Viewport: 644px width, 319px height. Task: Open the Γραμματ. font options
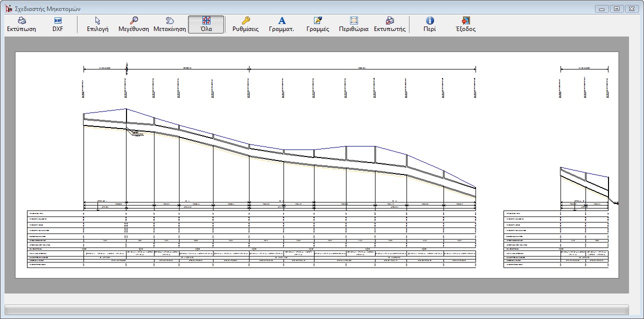pyautogui.click(x=281, y=24)
